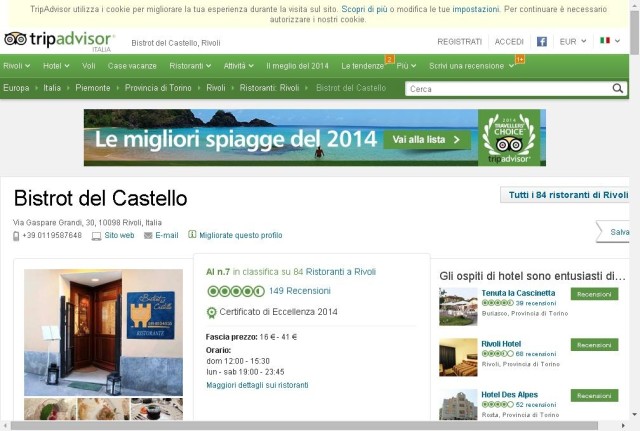Open Le tendenze menu item

[x=362, y=66]
